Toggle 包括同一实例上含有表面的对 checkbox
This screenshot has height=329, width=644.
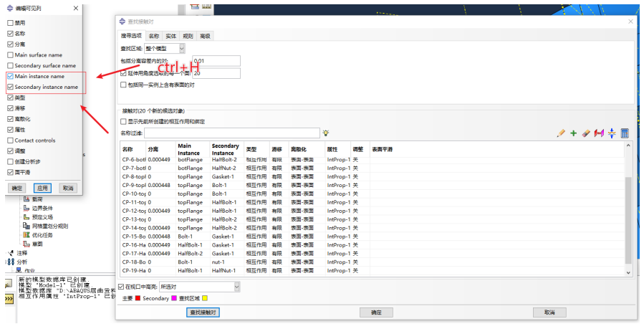(x=123, y=85)
